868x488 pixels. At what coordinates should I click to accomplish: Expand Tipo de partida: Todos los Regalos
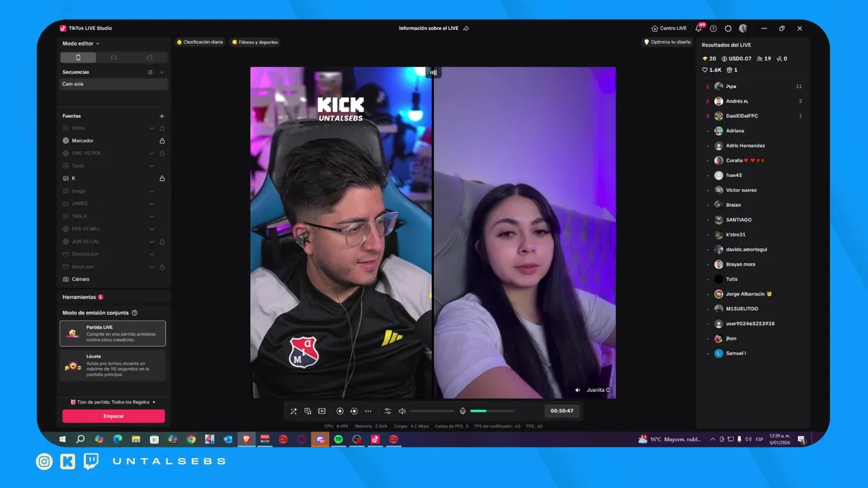pyautogui.click(x=113, y=402)
